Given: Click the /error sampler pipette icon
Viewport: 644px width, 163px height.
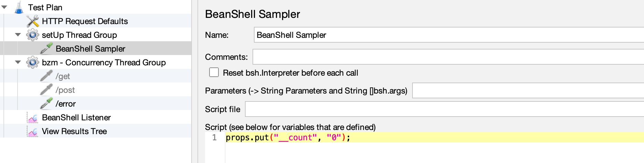Looking at the screenshot, I should [46, 104].
